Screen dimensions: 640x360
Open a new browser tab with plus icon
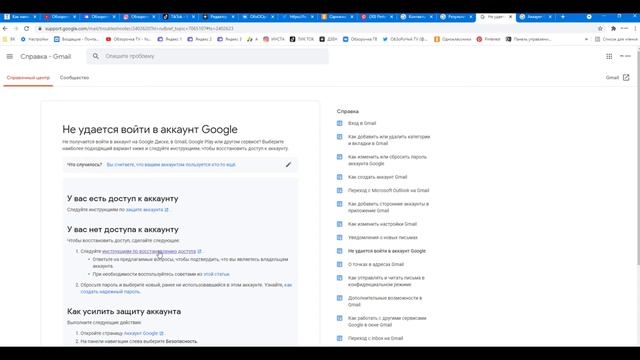click(563, 17)
